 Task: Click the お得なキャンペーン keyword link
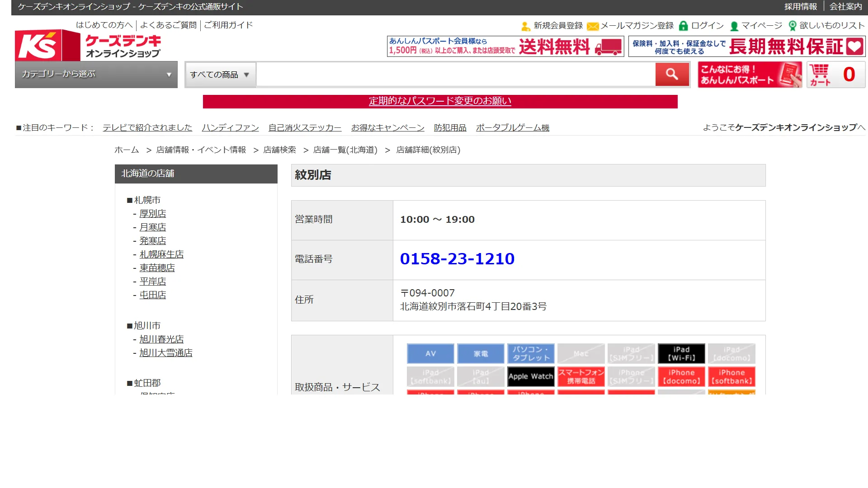point(387,128)
